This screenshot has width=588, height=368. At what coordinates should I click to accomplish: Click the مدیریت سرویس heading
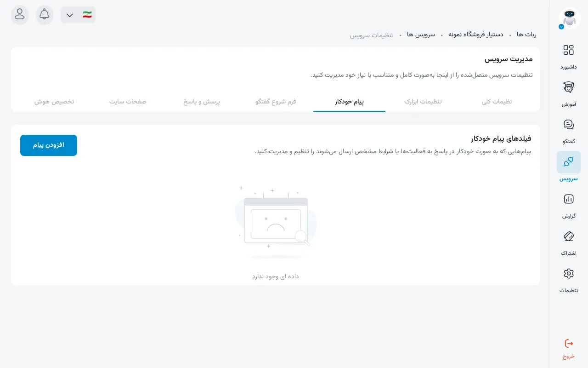click(x=509, y=59)
